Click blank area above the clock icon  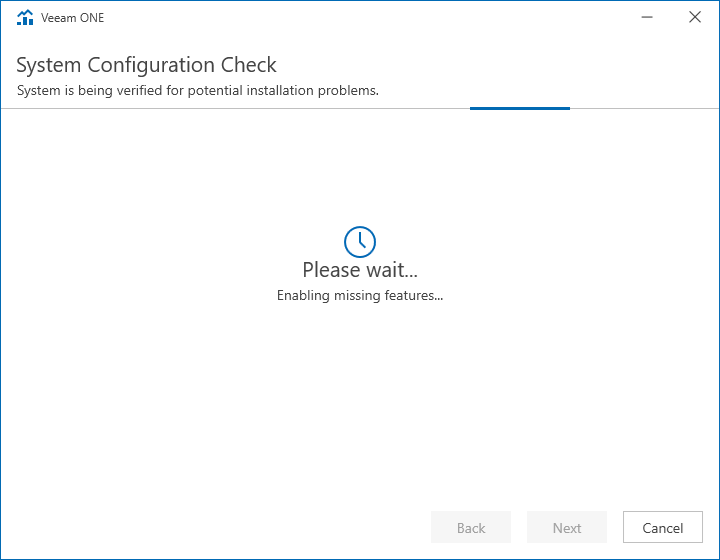tap(360, 168)
